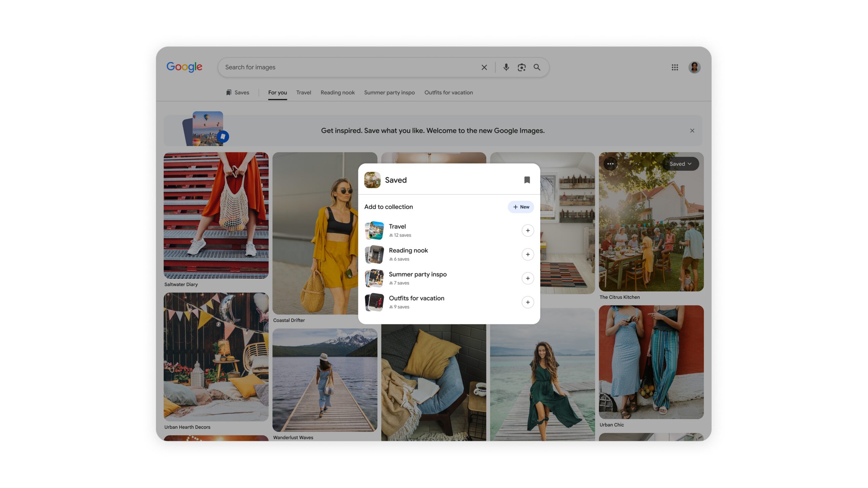The width and height of the screenshot is (868, 488).
Task: Open the Saves tab with bookmark icon
Action: (x=237, y=93)
